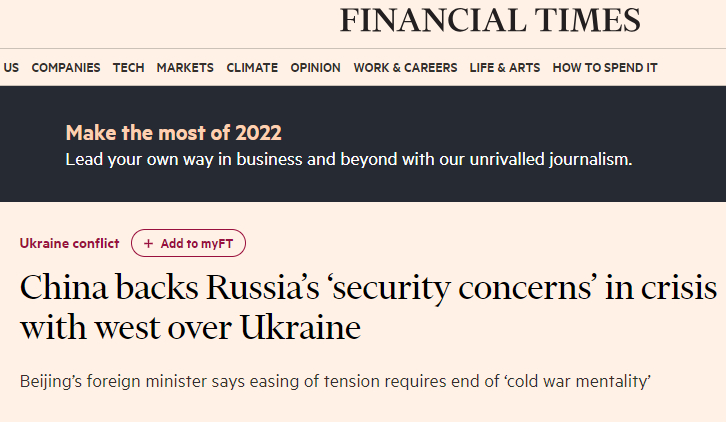Viewport: 726px width, 422px height.
Task: Click the standfirst about Beijing's foreign minister
Action: point(335,381)
